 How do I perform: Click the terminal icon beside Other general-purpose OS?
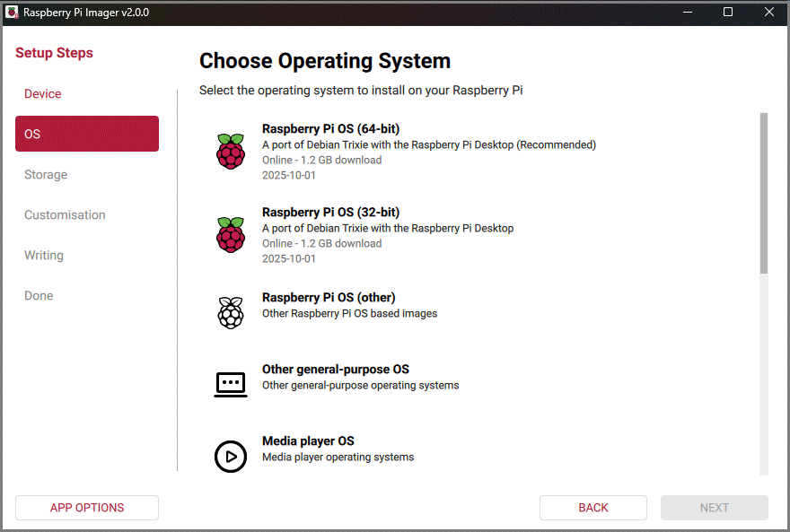[231, 384]
